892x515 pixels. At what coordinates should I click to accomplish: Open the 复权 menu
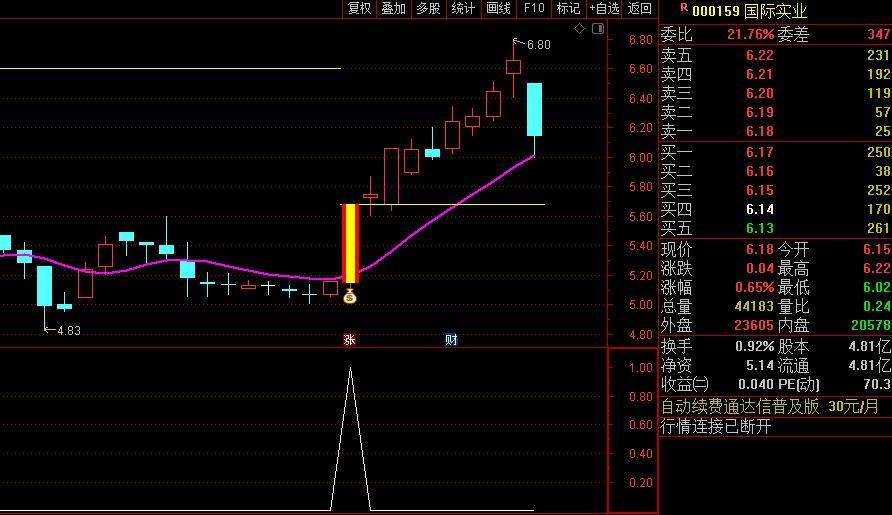pos(359,9)
